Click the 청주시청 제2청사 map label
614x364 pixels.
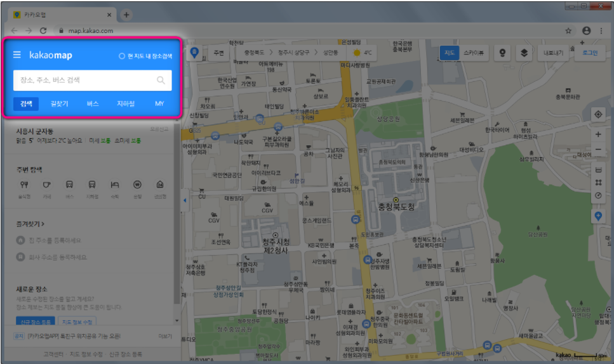point(276,246)
